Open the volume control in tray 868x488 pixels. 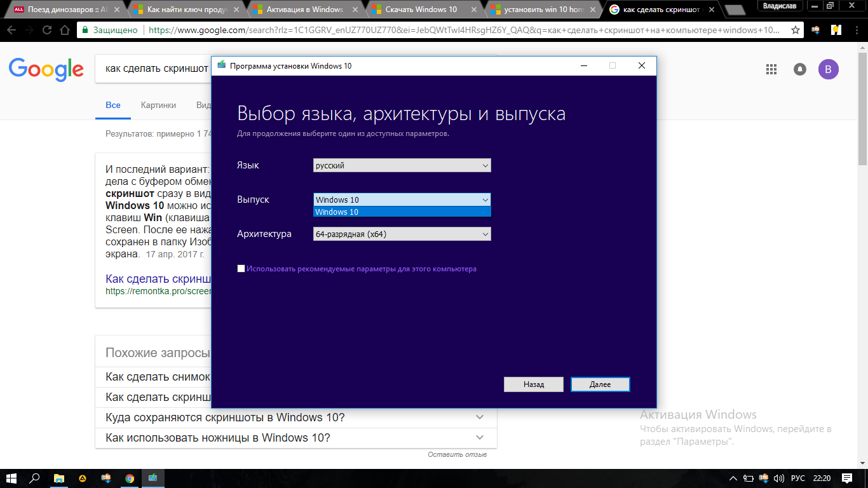[x=779, y=478]
